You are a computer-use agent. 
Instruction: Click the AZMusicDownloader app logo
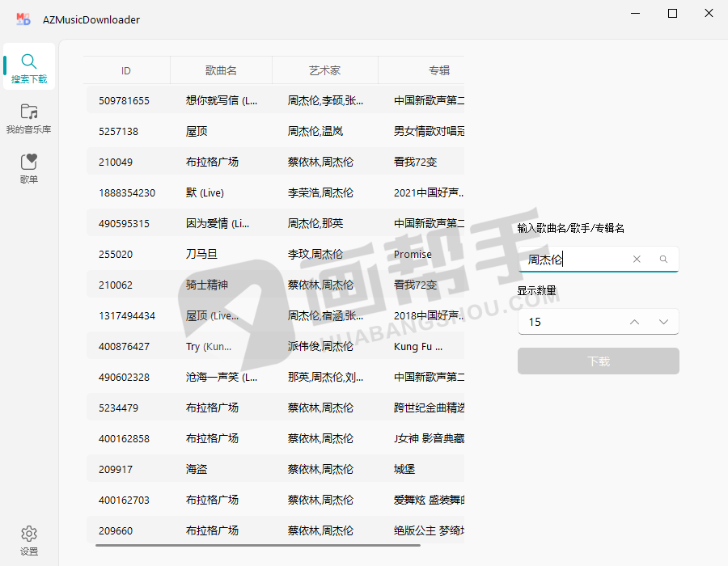coord(23,19)
